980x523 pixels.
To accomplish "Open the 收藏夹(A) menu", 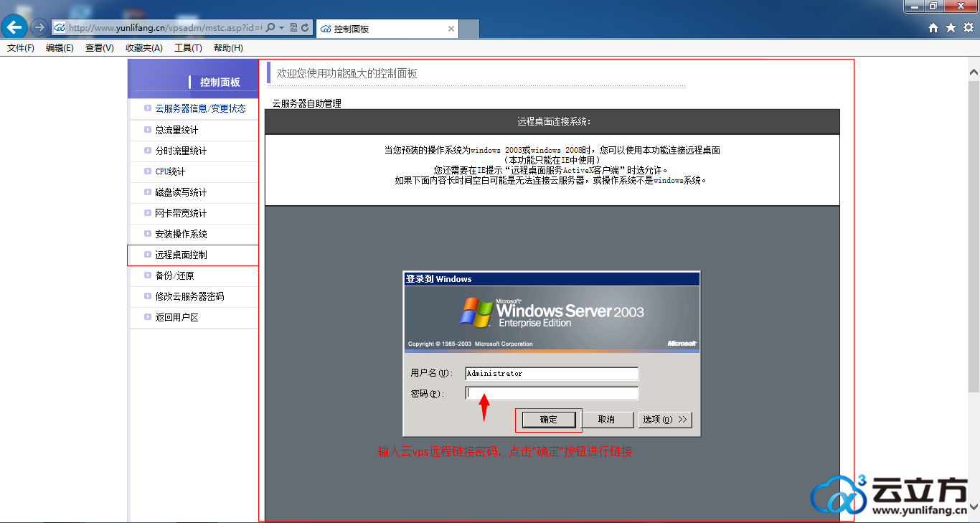I will [x=144, y=48].
